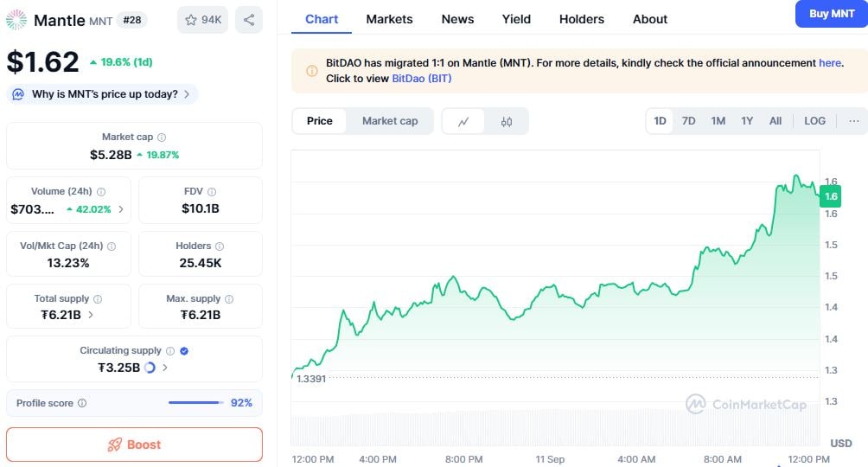Click circulating supply progress ring icon
This screenshot has width=868, height=467.
click(150, 368)
